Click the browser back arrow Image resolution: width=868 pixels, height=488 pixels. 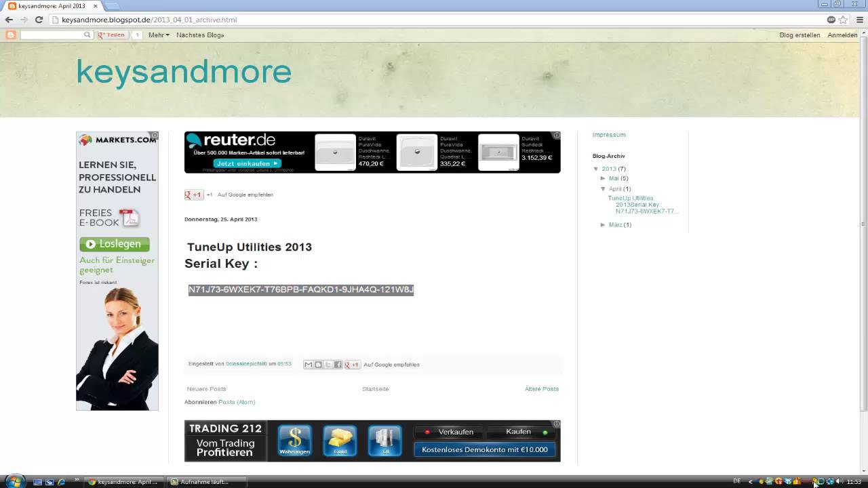pyautogui.click(x=9, y=20)
